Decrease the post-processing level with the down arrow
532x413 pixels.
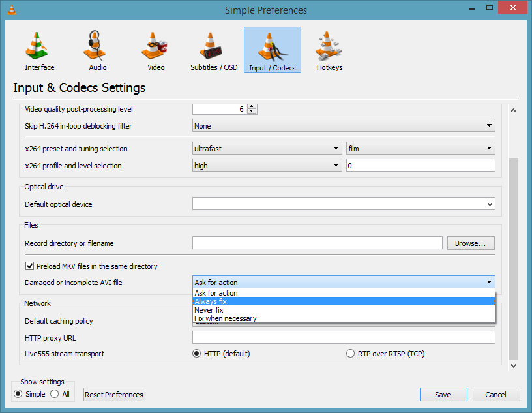click(252, 111)
